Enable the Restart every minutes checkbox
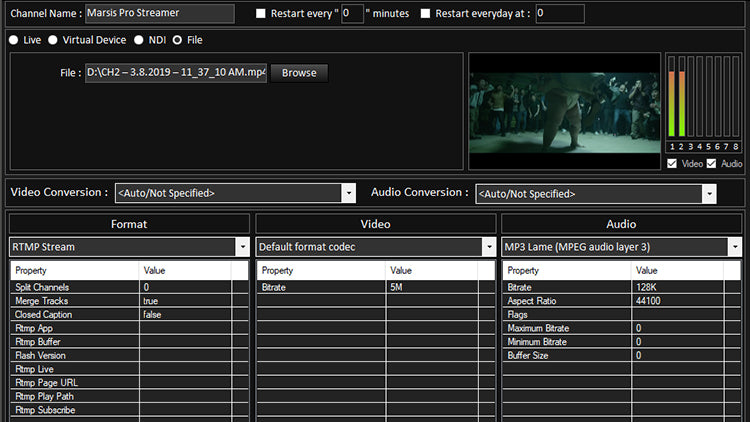The image size is (750, 422). 261,14
